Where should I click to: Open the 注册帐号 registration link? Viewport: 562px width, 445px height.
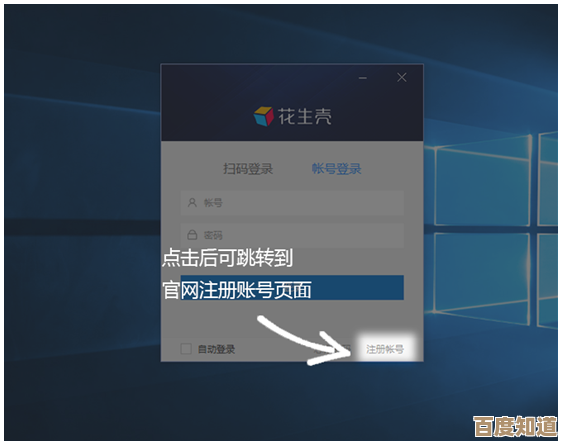385,349
